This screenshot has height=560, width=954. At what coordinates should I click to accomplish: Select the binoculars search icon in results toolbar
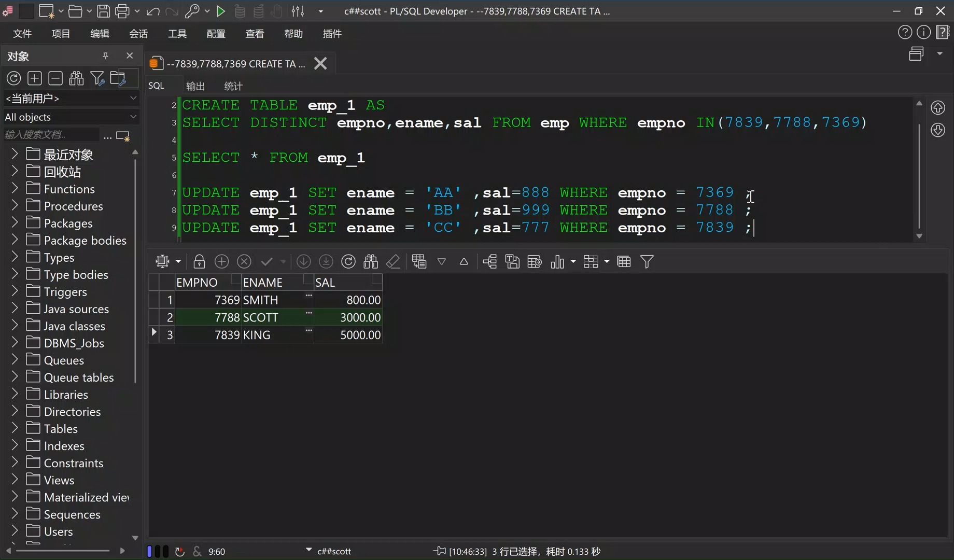370,261
